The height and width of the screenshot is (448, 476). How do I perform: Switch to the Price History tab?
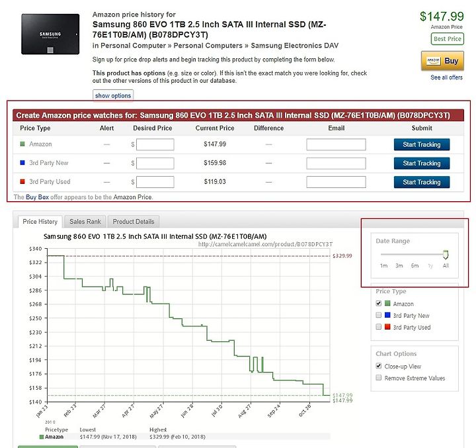pyautogui.click(x=40, y=222)
